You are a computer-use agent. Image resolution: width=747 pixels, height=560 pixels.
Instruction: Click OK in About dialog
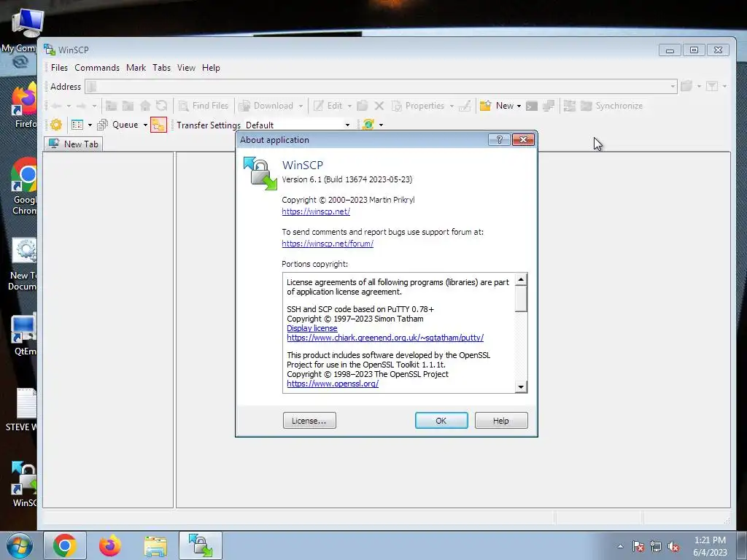pos(441,421)
